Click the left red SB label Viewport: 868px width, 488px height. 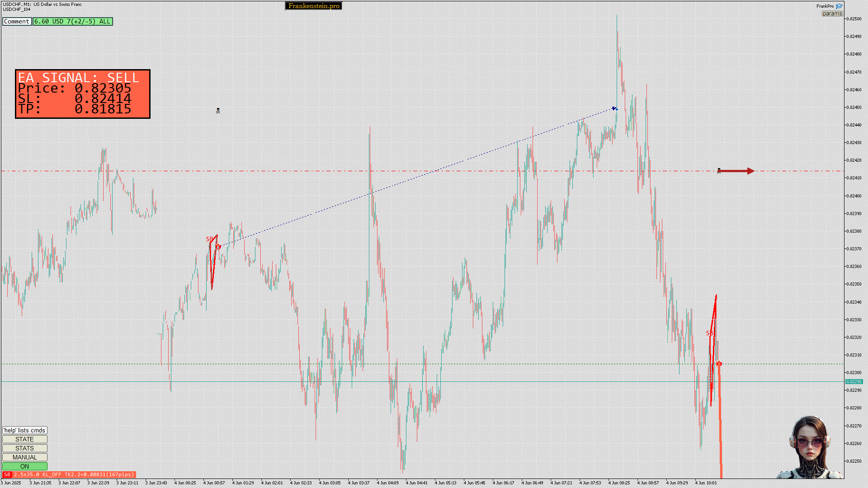click(209, 239)
